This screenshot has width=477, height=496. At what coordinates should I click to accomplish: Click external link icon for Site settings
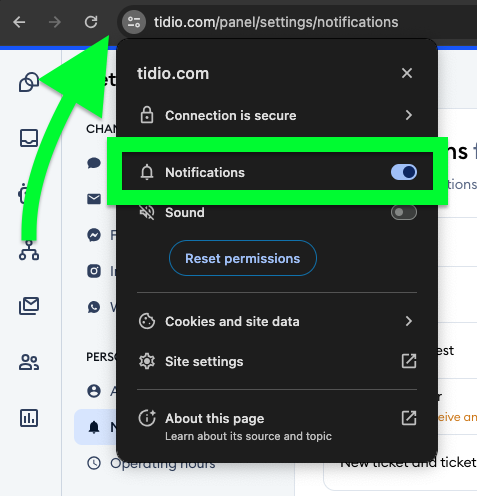[x=409, y=361]
